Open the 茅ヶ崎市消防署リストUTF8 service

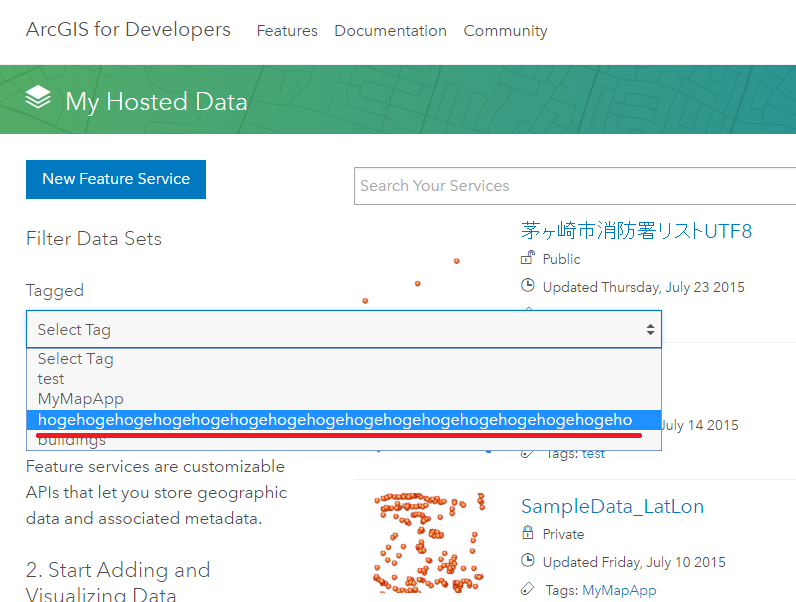636,231
